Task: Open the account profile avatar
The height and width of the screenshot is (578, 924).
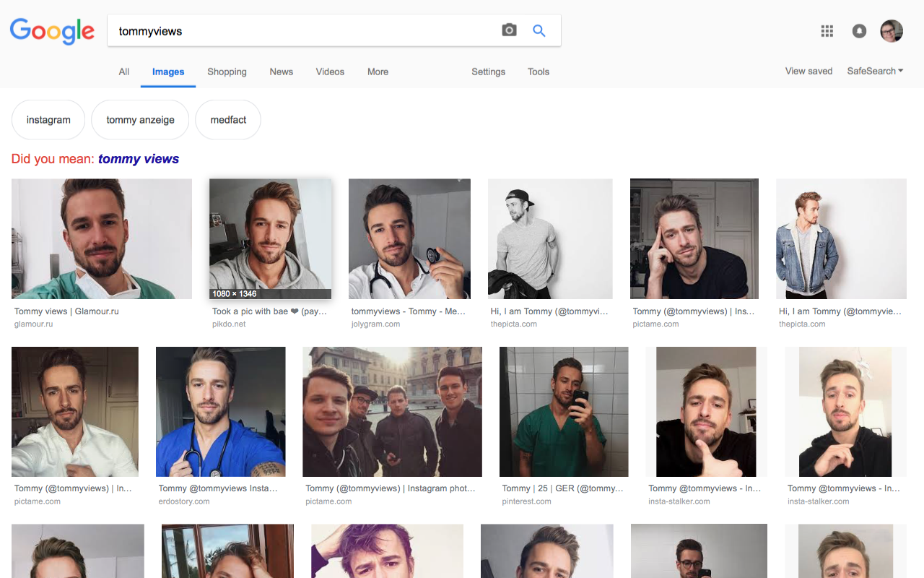Action: tap(892, 31)
